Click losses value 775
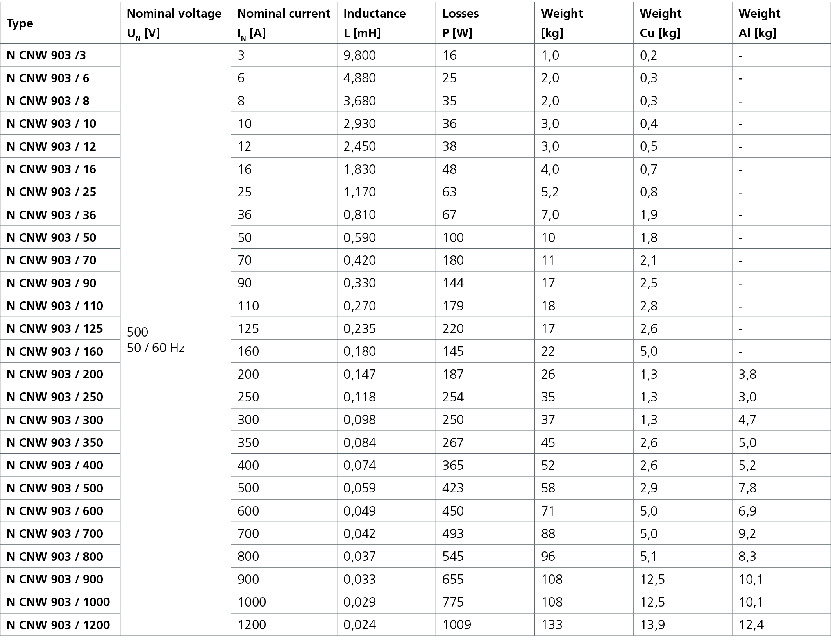 pos(453,602)
